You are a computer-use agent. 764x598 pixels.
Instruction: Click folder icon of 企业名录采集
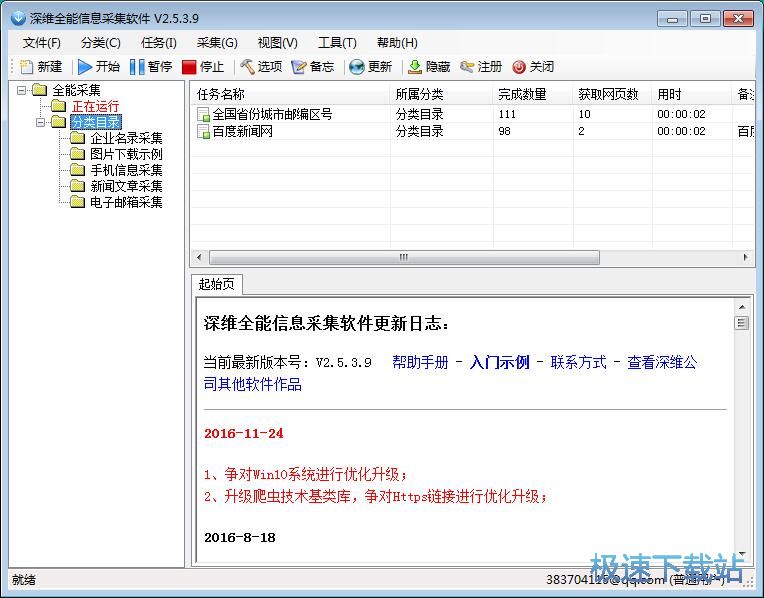pyautogui.click(x=77, y=138)
